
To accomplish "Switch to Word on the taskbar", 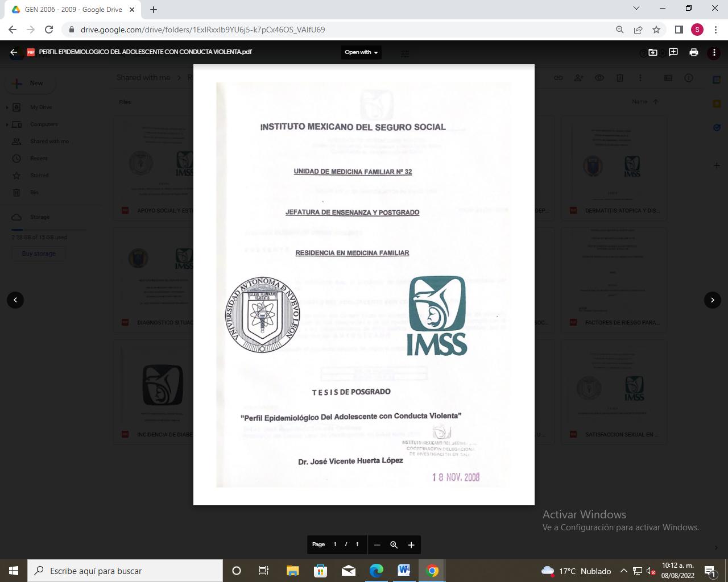I will [404, 571].
